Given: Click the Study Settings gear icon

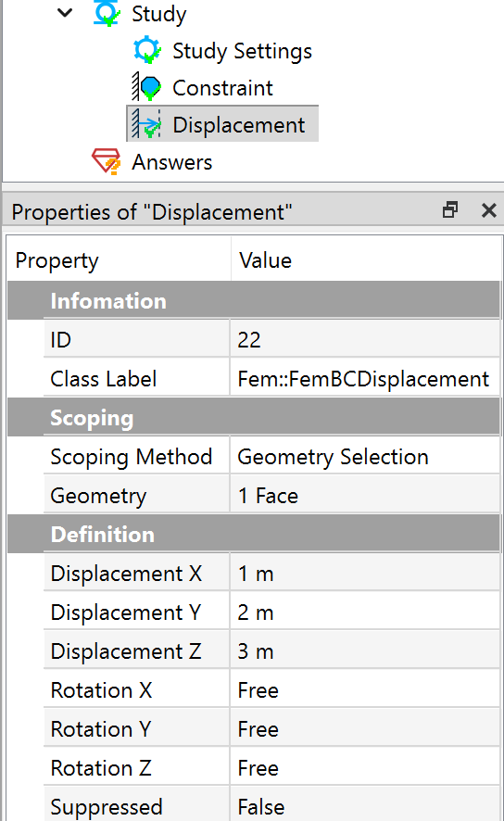Looking at the screenshot, I should click(147, 50).
